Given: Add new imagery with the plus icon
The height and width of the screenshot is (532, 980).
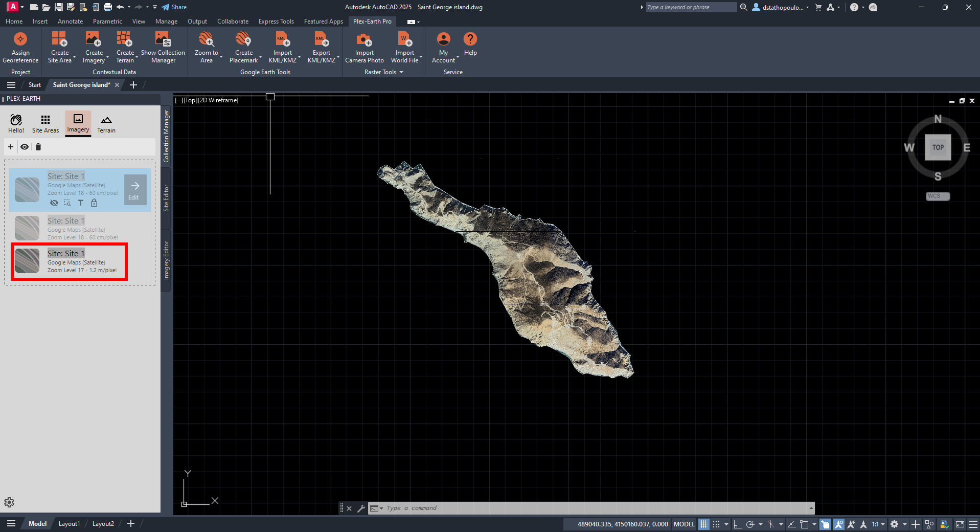Looking at the screenshot, I should (x=11, y=147).
